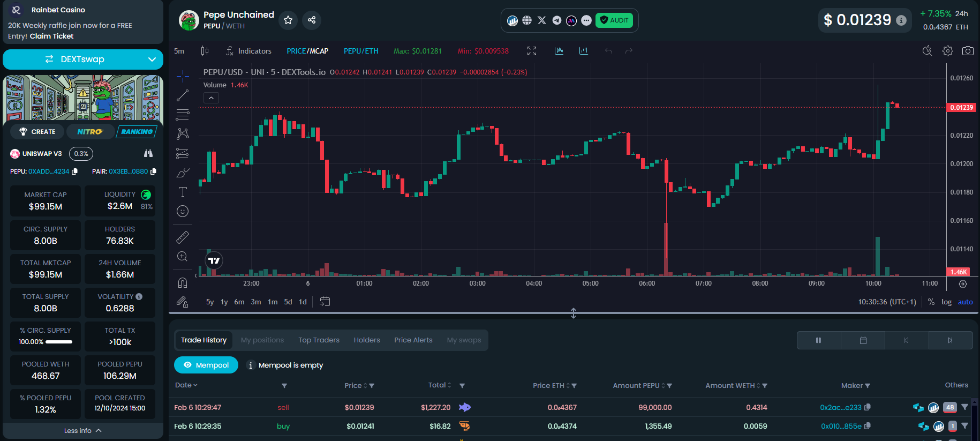Image resolution: width=980 pixels, height=441 pixels.
Task: Toggle percent scale on chart
Action: (x=931, y=302)
